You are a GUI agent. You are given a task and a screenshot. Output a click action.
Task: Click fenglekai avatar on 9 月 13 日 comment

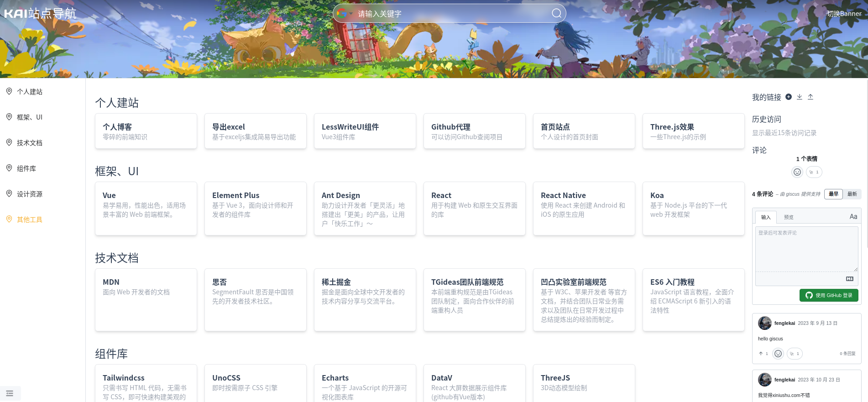pyautogui.click(x=765, y=323)
